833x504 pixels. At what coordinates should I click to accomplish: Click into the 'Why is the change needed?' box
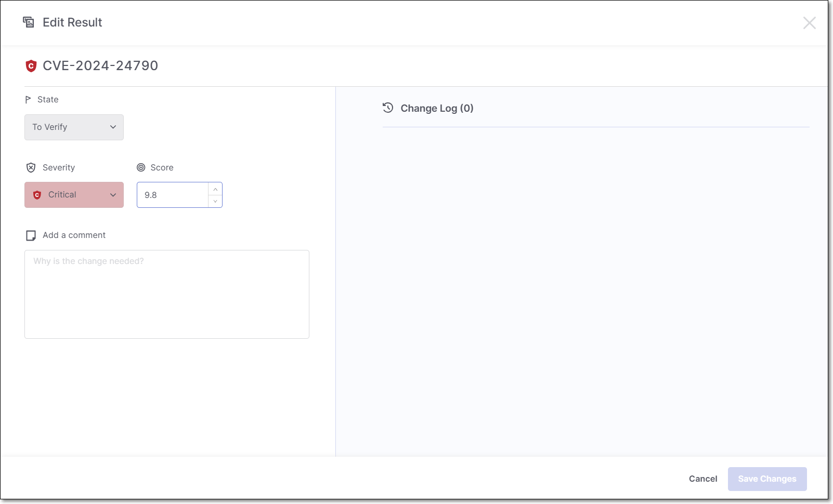click(x=166, y=294)
